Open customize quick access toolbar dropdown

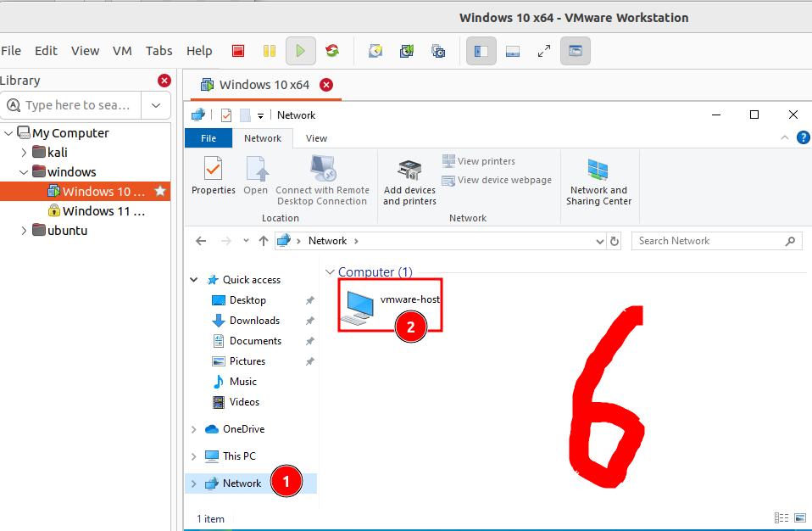point(260,115)
